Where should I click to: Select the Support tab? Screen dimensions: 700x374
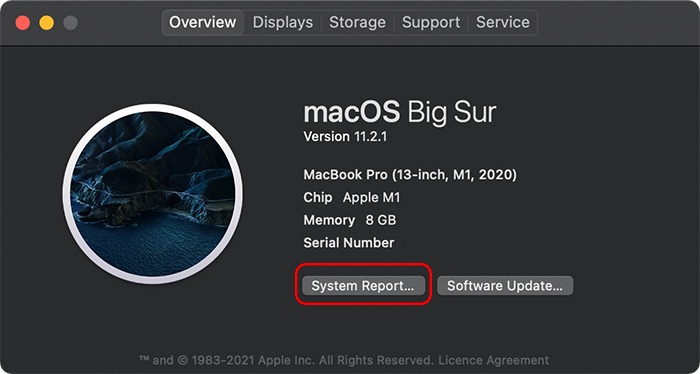(431, 22)
